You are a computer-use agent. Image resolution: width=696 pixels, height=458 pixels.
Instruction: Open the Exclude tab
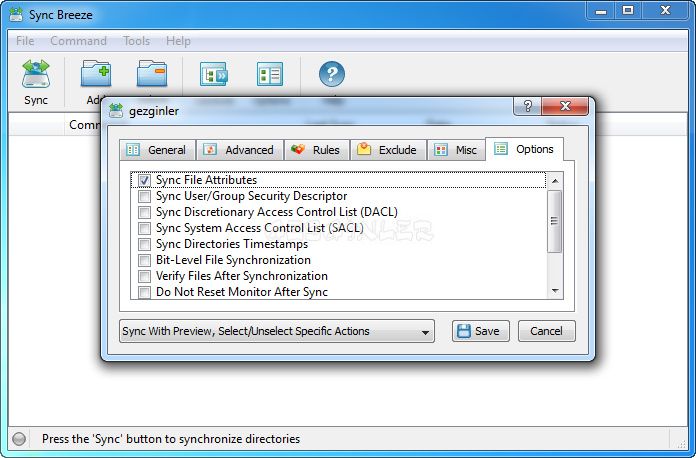pyautogui.click(x=388, y=150)
